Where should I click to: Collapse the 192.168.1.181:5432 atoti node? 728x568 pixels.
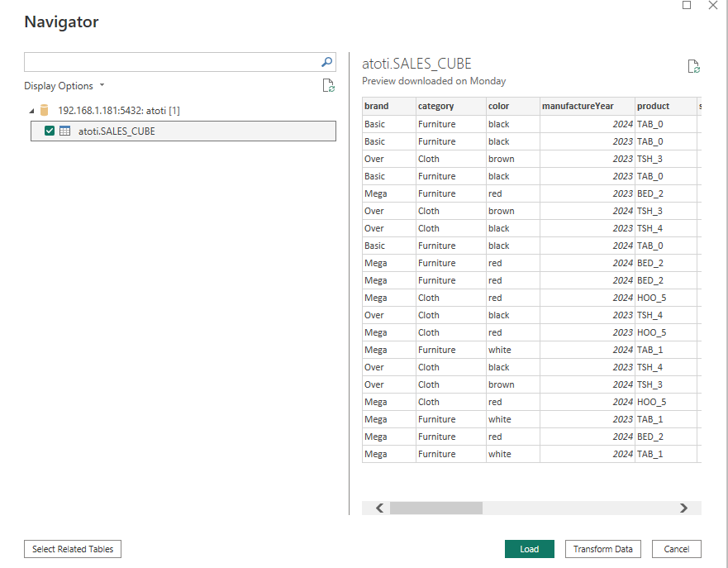coord(31,111)
